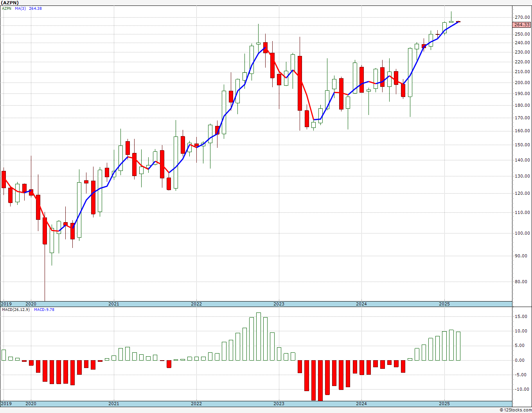The height and width of the screenshot is (413, 532).
Task: Click the tallest green MACD bar in late 2022
Action: [259, 336]
